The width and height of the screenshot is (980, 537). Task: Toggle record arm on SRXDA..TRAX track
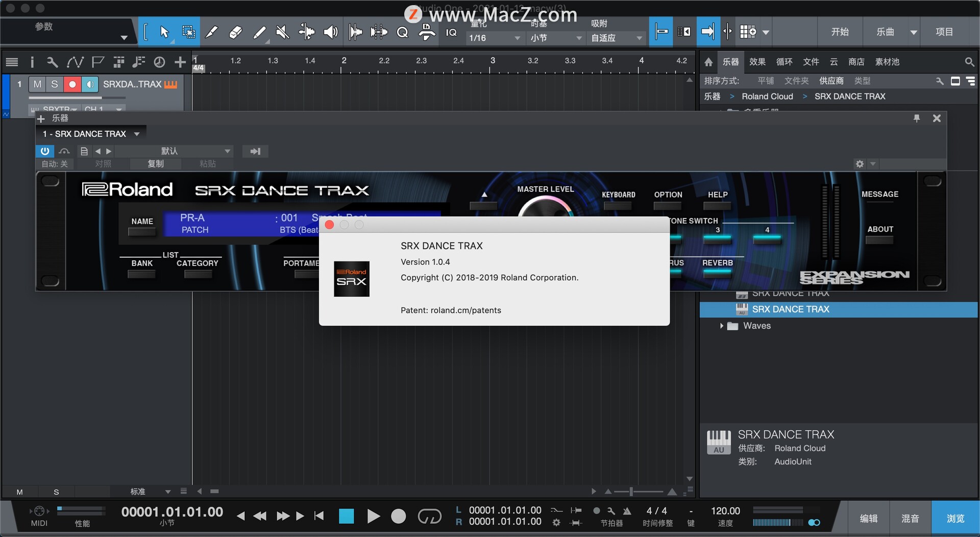pyautogui.click(x=72, y=84)
